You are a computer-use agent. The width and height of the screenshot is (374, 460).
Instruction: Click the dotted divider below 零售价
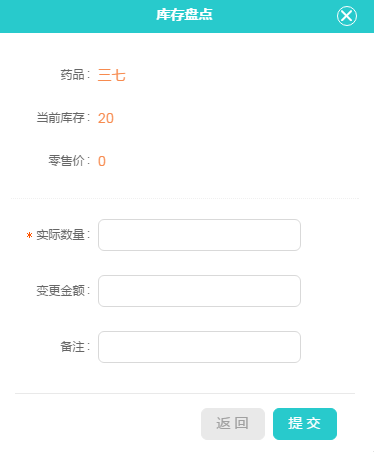pyautogui.click(x=185, y=198)
